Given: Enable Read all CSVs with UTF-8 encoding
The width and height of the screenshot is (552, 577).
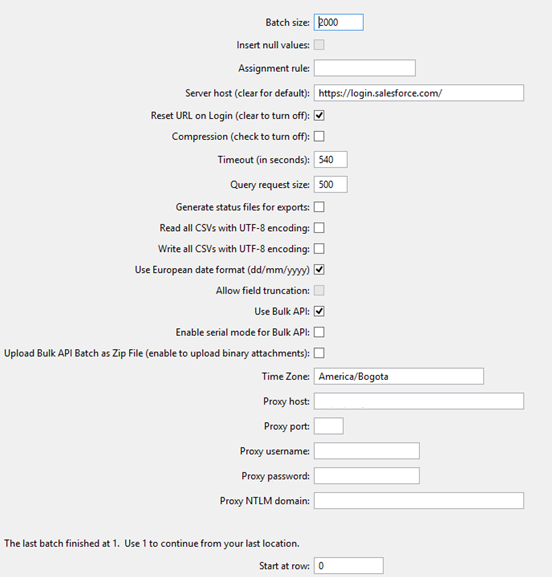Looking at the screenshot, I should (319, 228).
